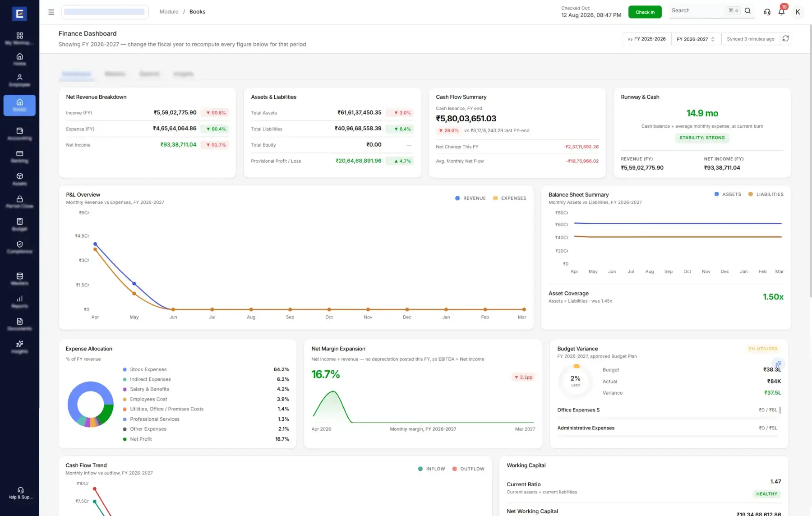Click the 2% used budget progress ring

coord(575,381)
